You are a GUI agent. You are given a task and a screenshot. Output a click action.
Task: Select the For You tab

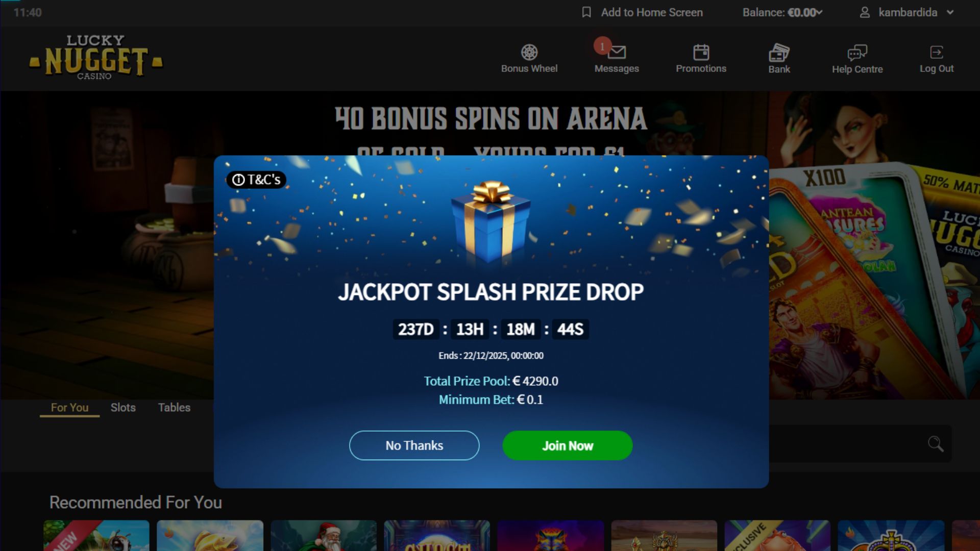tap(69, 408)
